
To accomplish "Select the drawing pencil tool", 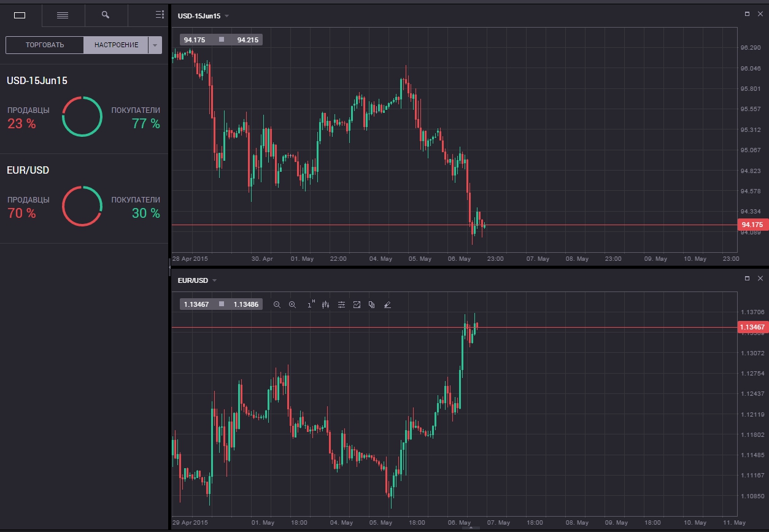I will [387, 304].
